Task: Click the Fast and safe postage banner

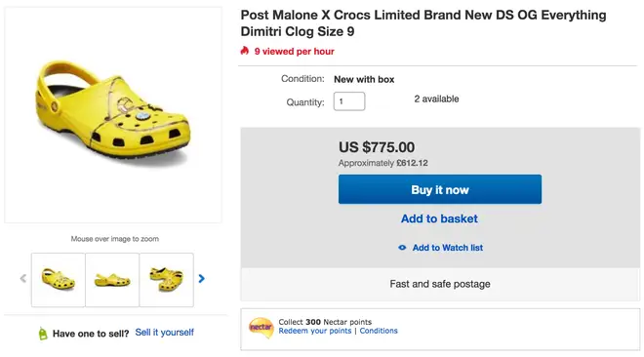Action: click(440, 284)
